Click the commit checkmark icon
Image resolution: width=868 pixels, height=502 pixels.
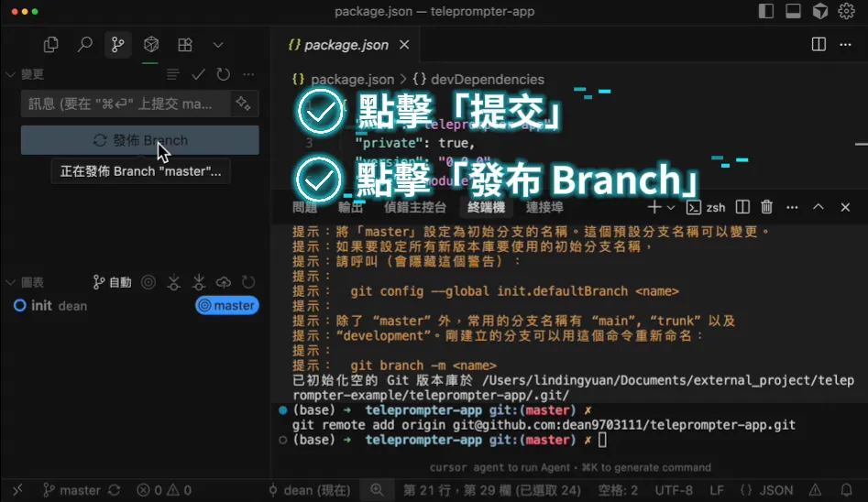[x=198, y=74]
